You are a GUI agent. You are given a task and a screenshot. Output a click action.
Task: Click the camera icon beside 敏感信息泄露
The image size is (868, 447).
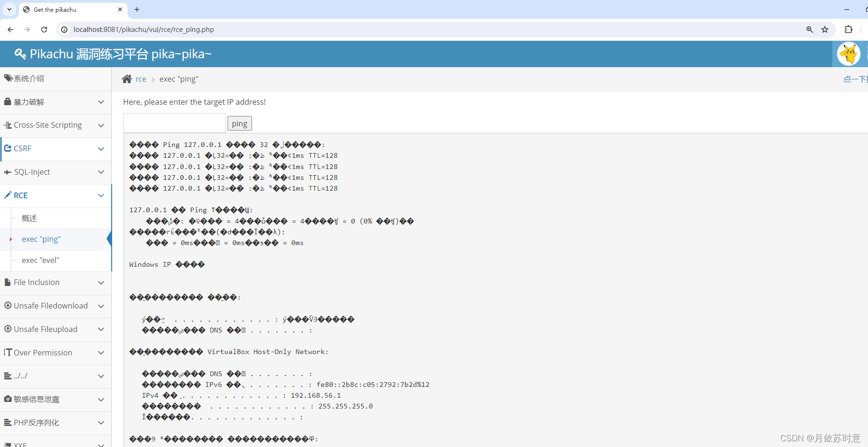pos(8,399)
